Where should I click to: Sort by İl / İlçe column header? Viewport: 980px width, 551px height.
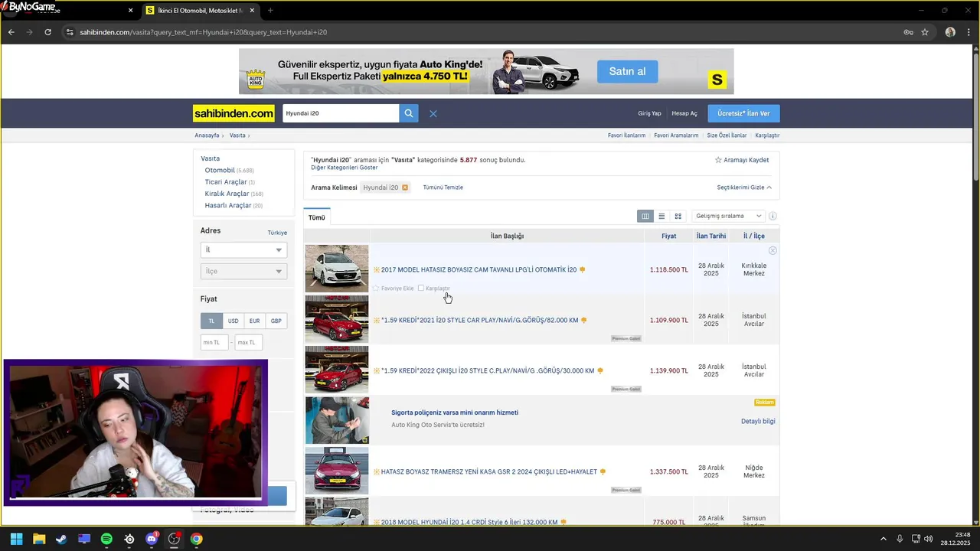pyautogui.click(x=754, y=236)
